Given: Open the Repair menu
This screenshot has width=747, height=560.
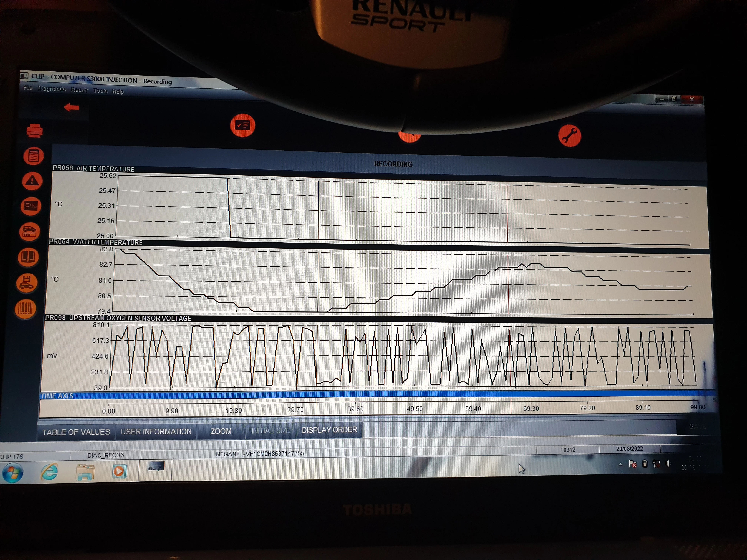Looking at the screenshot, I should (80, 90).
